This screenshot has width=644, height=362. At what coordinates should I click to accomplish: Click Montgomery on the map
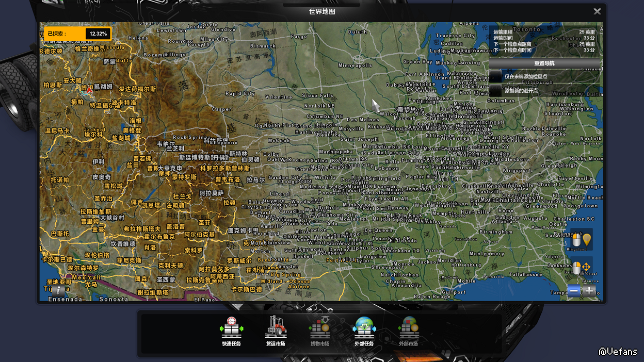pyautogui.click(x=487, y=254)
